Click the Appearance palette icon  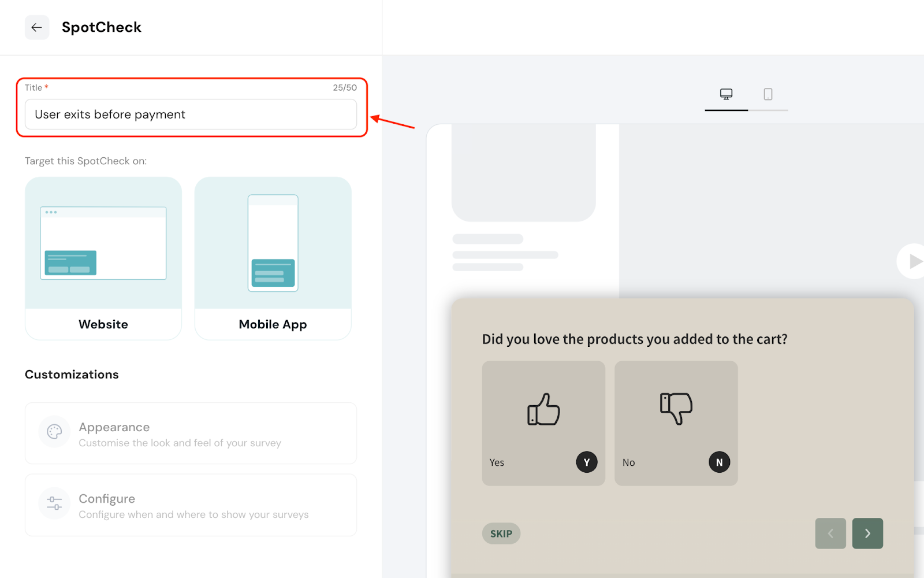[54, 432]
